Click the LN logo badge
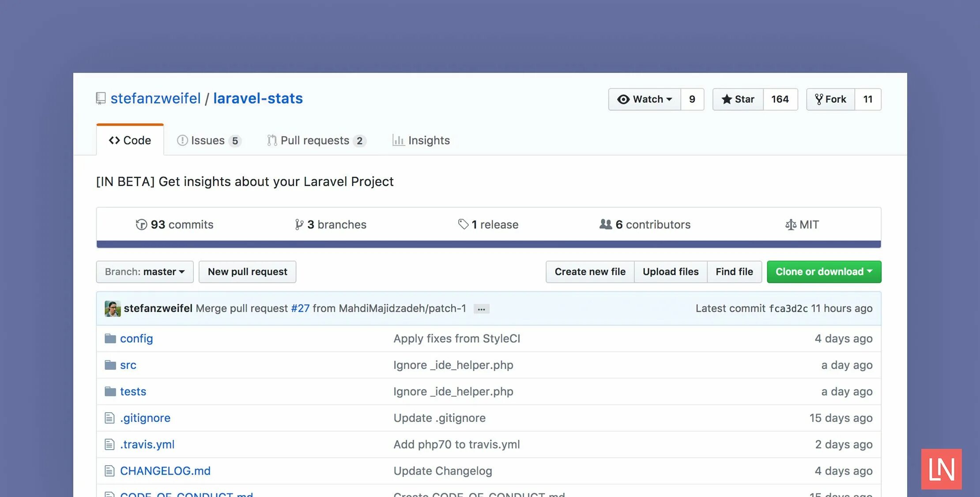 pyautogui.click(x=941, y=469)
